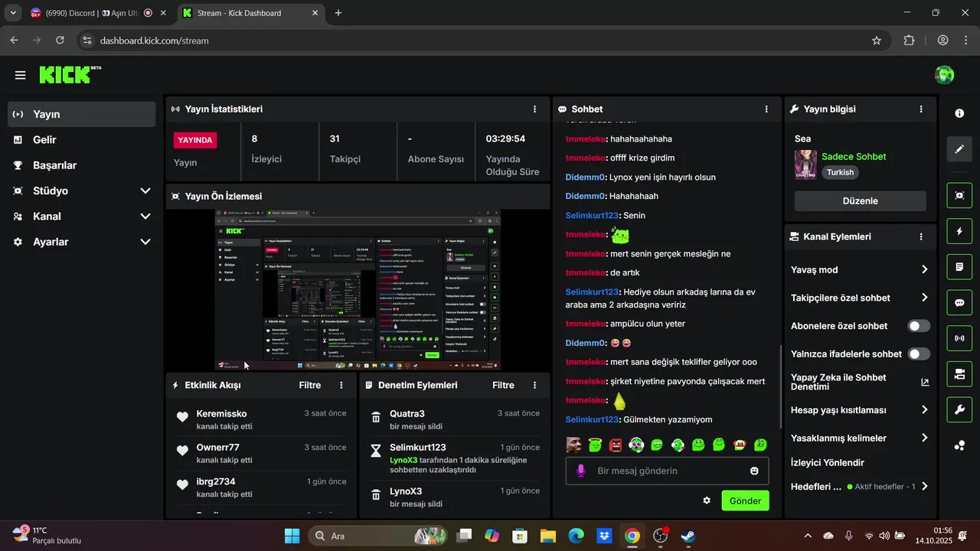The height and width of the screenshot is (551, 980).
Task: Insert the red angry emote
Action: 616,445
